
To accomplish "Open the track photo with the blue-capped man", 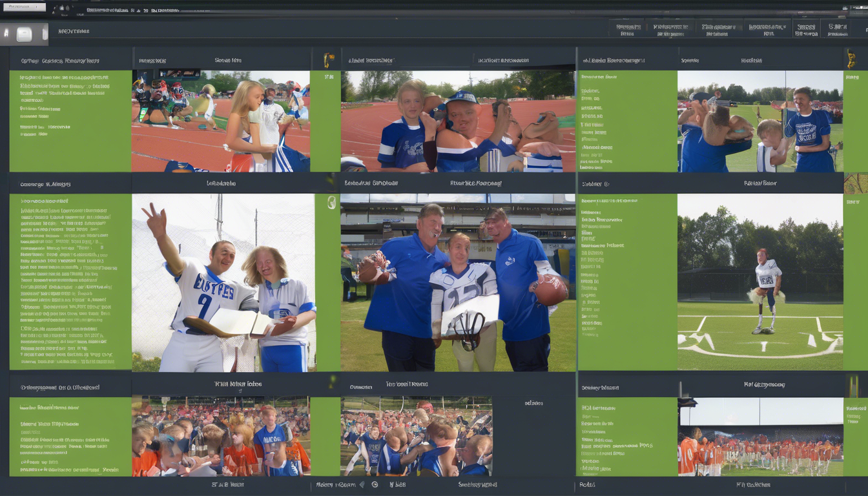I will pos(457,121).
